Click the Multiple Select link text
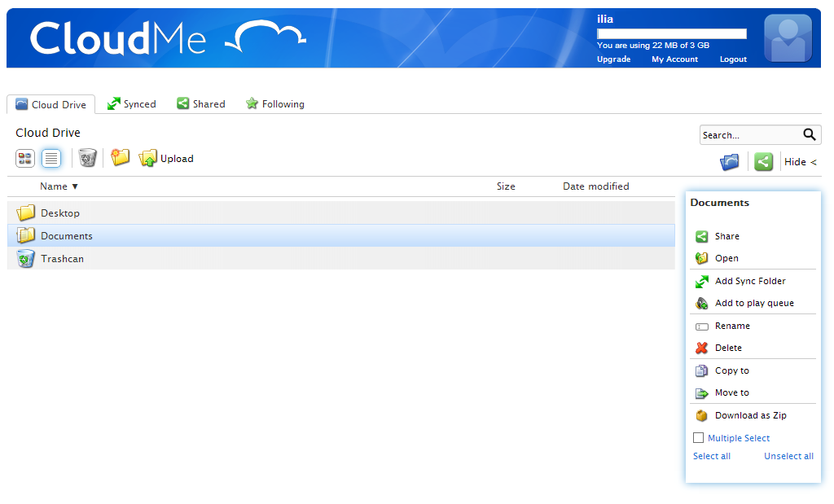The height and width of the screenshot is (504, 834). tap(738, 438)
